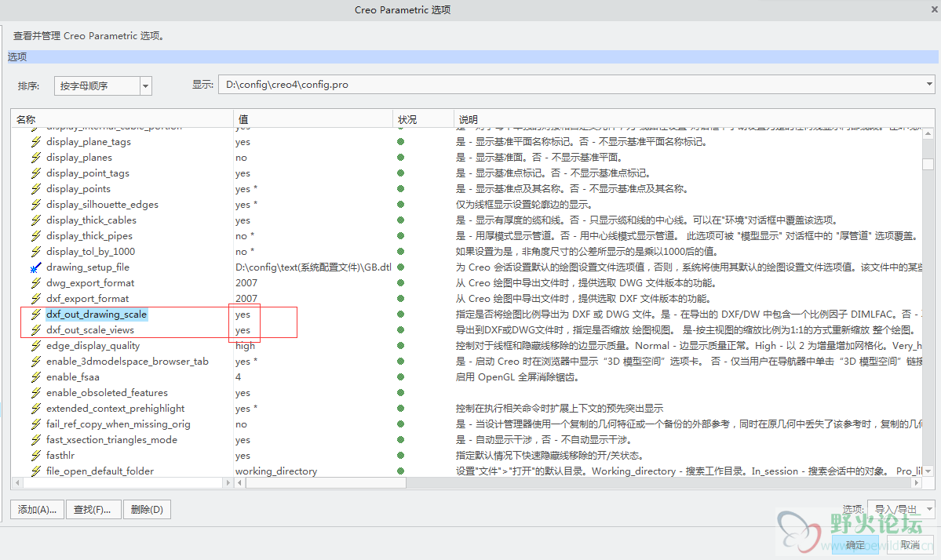The height and width of the screenshot is (560, 941).
Task: Click lightning icon beside display_planes
Action: click(x=36, y=158)
